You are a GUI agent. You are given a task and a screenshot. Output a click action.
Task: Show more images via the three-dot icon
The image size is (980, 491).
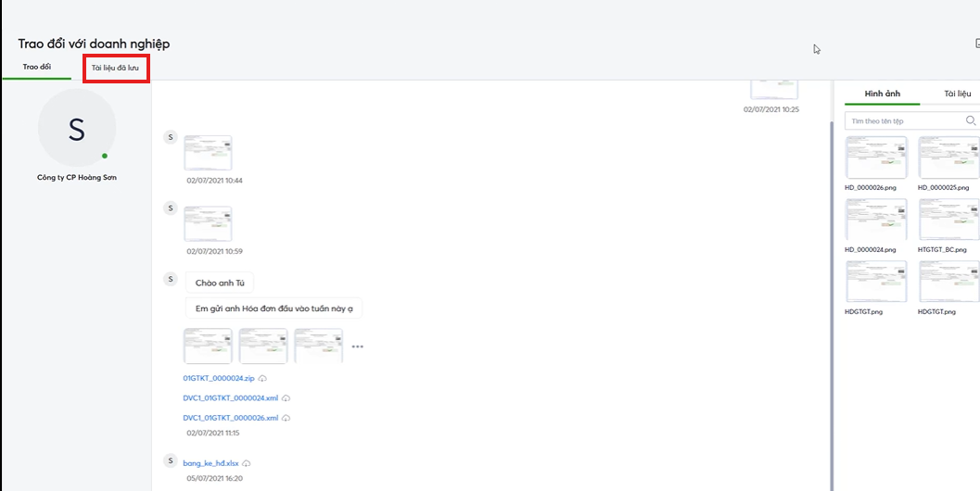coord(357,346)
